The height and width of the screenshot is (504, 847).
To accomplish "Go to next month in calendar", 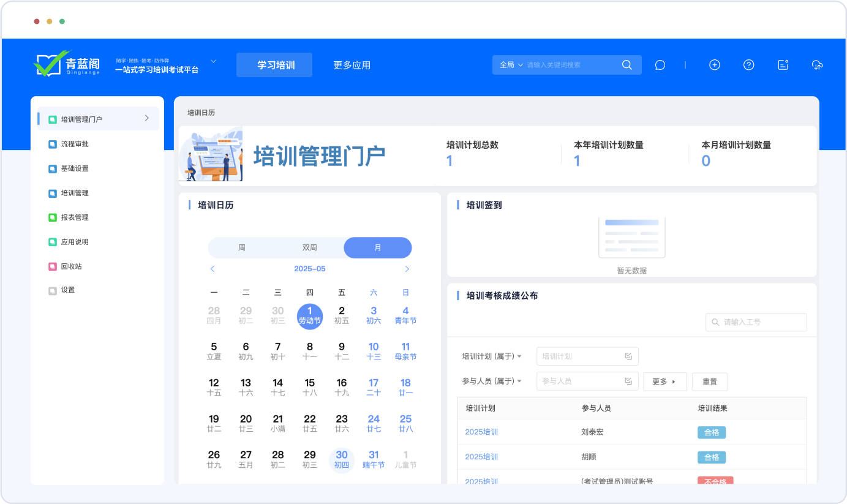I will pos(407,269).
